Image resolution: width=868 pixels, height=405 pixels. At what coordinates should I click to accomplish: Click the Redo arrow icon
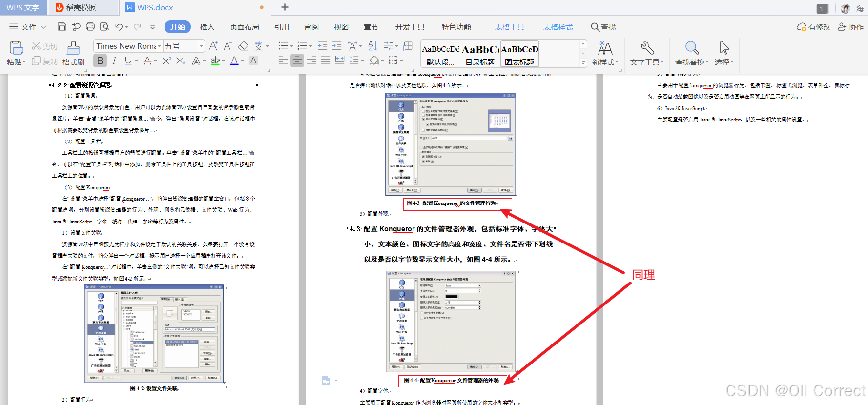click(138, 27)
